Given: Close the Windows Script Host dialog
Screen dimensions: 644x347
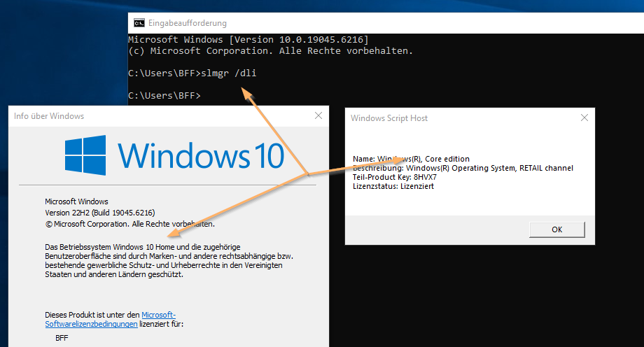Looking at the screenshot, I should [584, 118].
